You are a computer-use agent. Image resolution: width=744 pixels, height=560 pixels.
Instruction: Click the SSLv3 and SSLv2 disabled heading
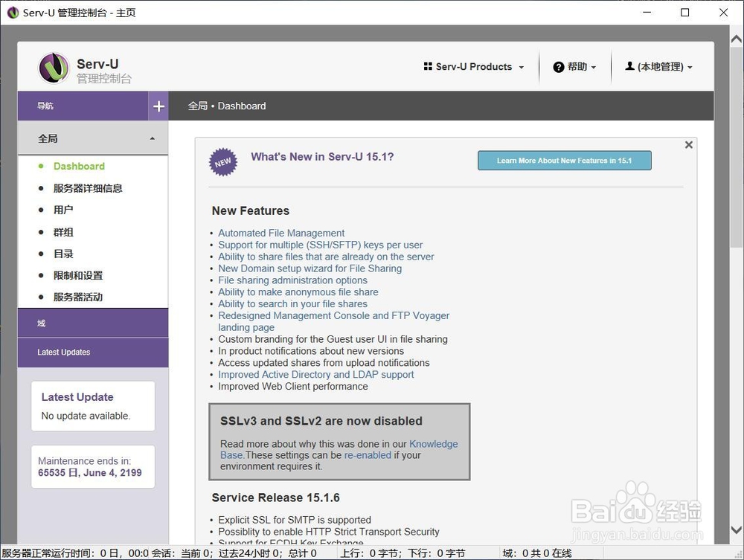pos(321,421)
